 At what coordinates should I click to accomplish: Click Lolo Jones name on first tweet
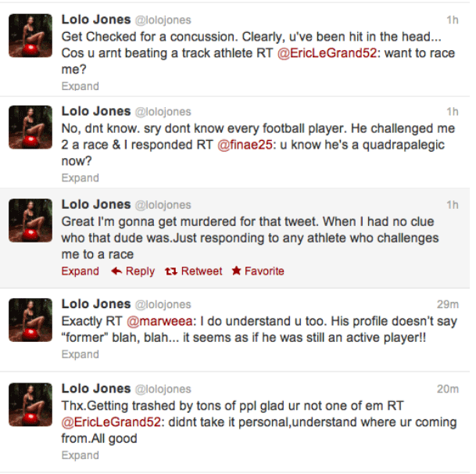click(96, 20)
